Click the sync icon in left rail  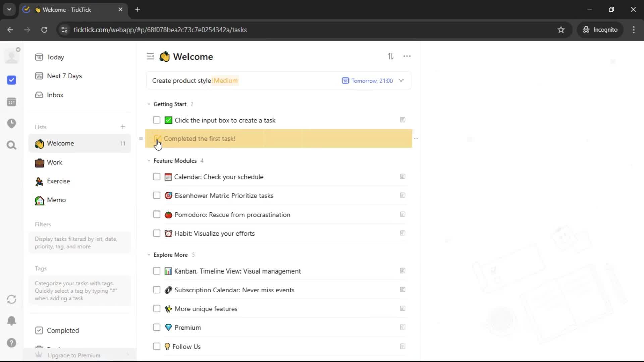[x=11, y=299]
